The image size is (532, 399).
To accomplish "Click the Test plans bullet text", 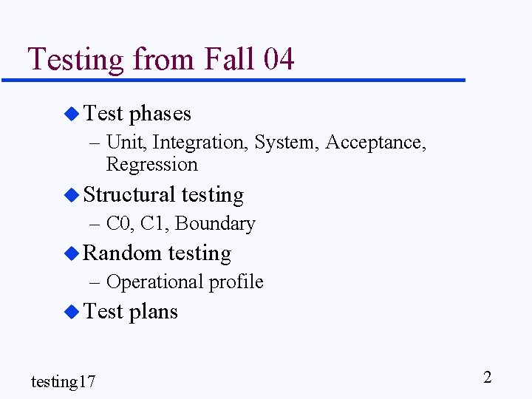I will [131, 311].
